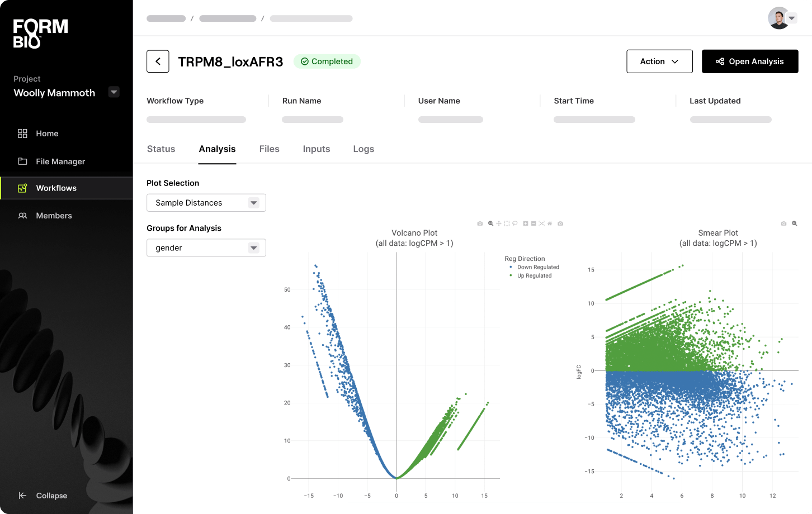
Task: Click the camera icon above the Smear Plot
Action: pyautogui.click(x=783, y=223)
